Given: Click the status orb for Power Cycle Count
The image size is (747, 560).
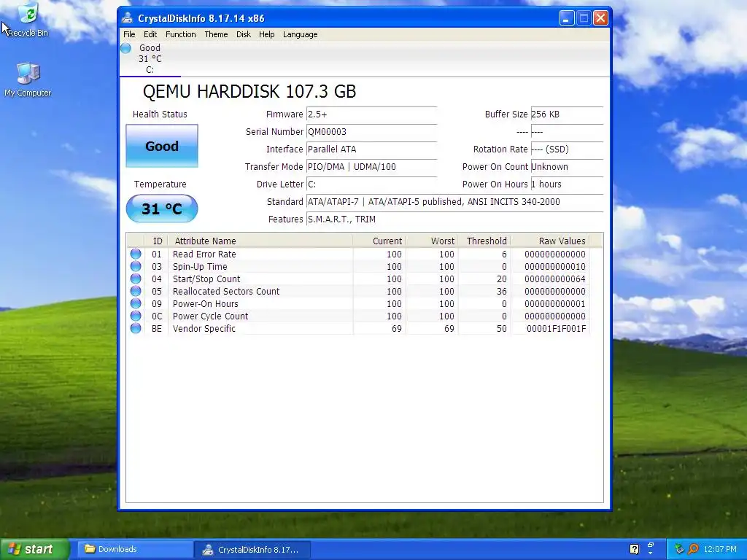Looking at the screenshot, I should (136, 316).
